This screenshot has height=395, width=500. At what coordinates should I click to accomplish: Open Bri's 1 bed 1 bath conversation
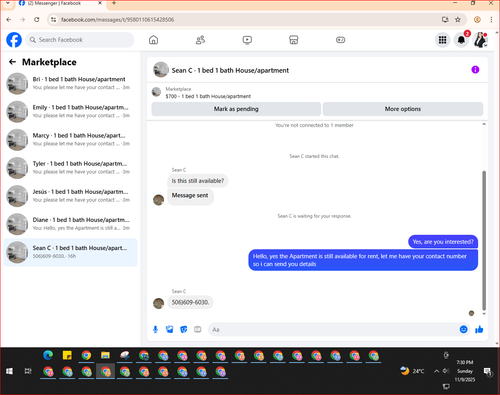click(70, 83)
